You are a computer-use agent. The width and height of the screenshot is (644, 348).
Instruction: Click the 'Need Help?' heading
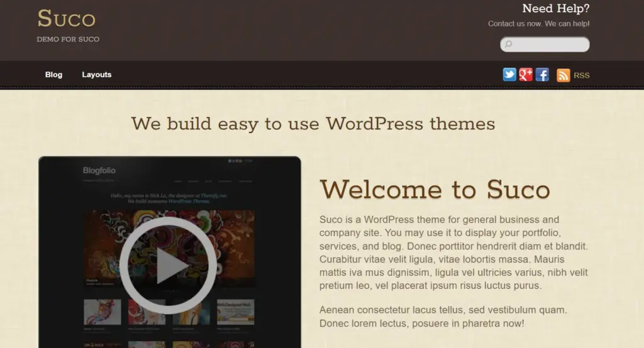[556, 8]
